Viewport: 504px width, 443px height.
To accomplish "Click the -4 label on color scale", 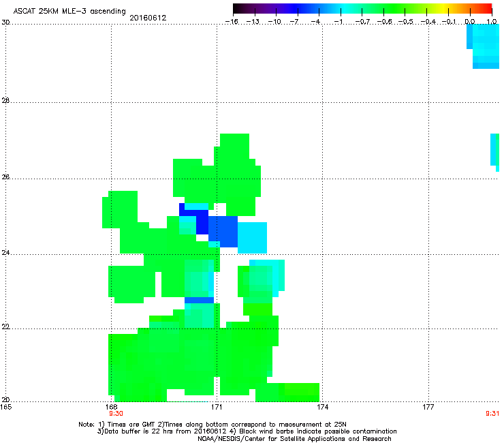I will [315, 22].
